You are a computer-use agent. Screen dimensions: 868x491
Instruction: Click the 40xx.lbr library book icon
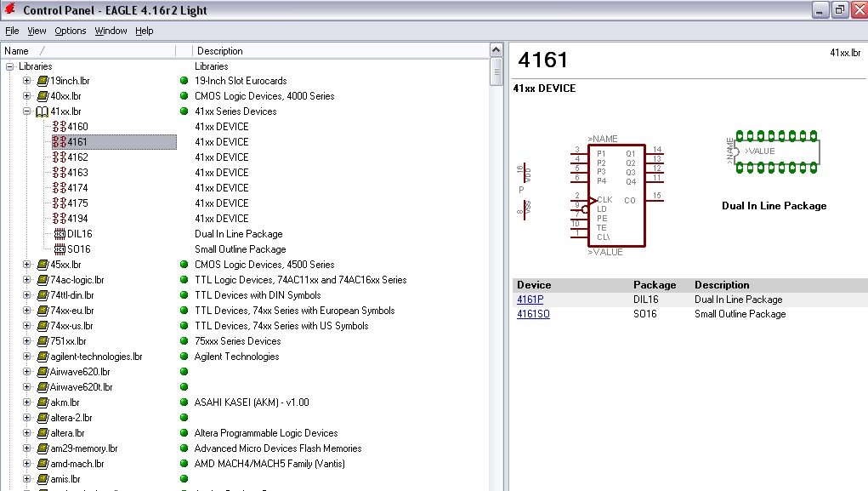click(x=43, y=96)
